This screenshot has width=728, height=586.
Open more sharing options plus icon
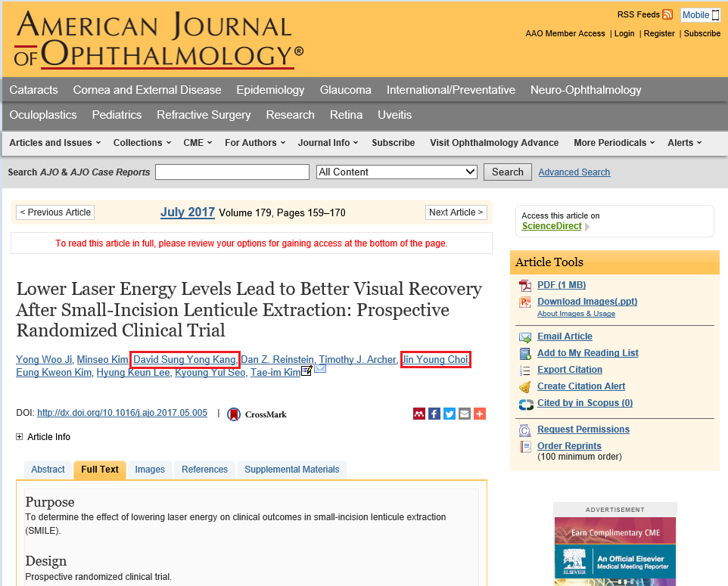[x=479, y=414]
